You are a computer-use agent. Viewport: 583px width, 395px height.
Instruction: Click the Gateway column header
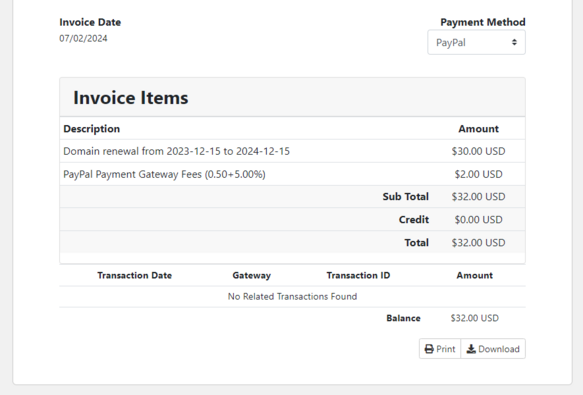pyautogui.click(x=252, y=275)
